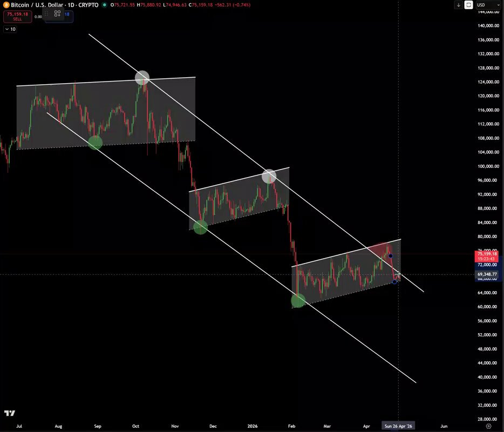The height and width of the screenshot is (432, 504).
Task: Click the 69,348.77 crosshair price label
Action: pos(487,274)
